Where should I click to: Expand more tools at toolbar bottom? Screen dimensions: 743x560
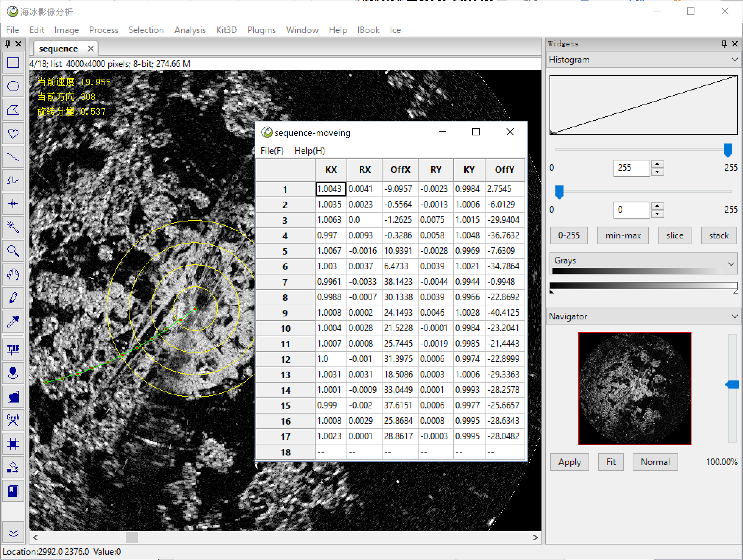pos(13,533)
